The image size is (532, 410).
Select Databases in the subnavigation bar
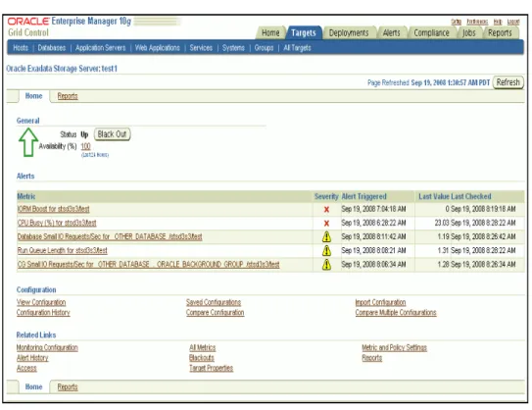[52, 48]
